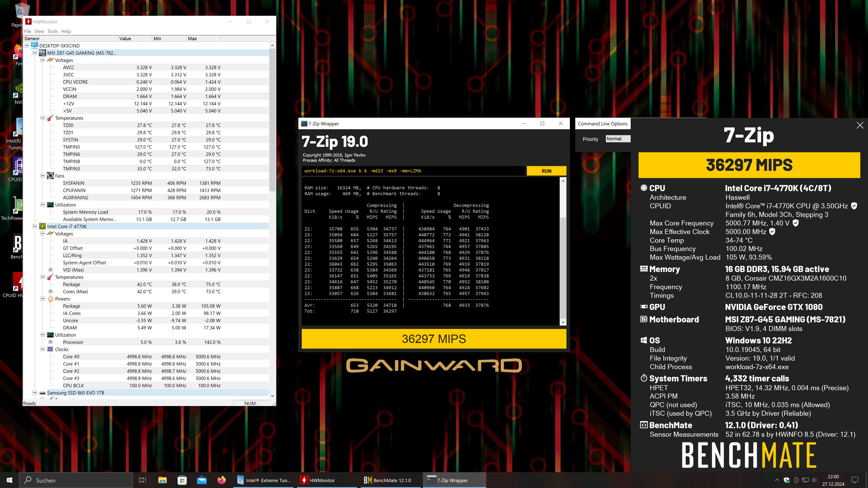Open Firefox from the taskbar
This screenshot has width=868, height=488.
click(x=221, y=480)
